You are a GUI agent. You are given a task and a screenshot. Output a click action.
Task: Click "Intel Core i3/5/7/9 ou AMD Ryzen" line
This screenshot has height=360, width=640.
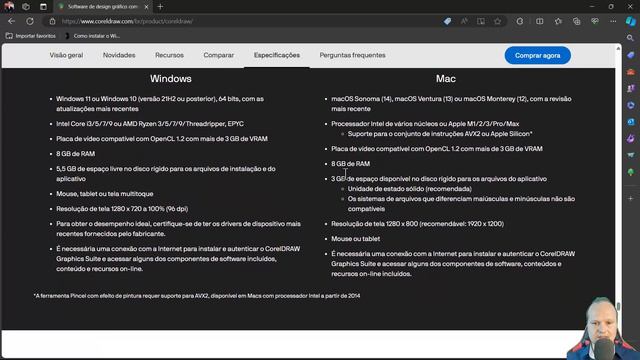tap(150, 124)
